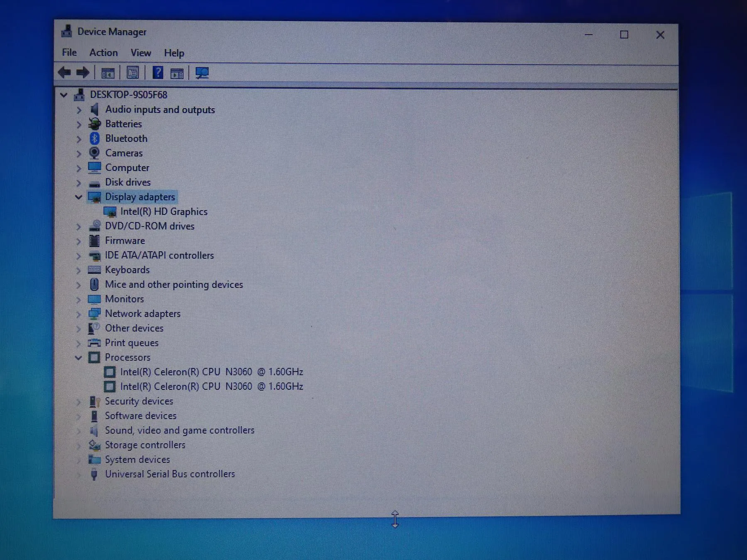Image resolution: width=747 pixels, height=560 pixels.
Task: Open the Properties toolbar icon
Action: (133, 73)
